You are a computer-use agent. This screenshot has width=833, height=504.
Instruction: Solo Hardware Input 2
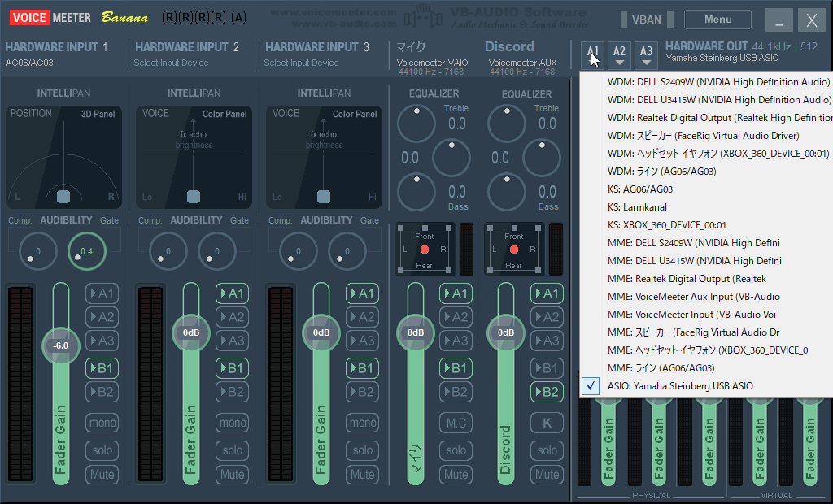232,450
